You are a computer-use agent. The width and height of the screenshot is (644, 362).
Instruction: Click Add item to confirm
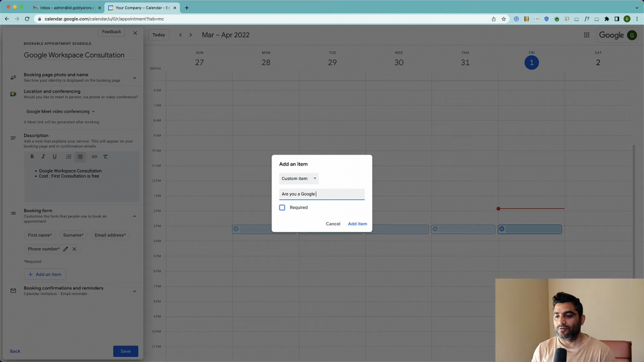(x=357, y=224)
